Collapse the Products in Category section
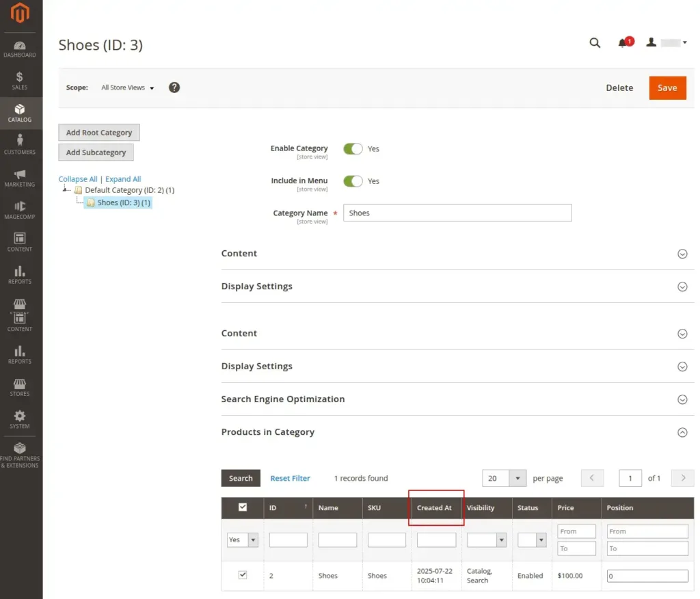Image resolution: width=700 pixels, height=599 pixels. coord(682,432)
